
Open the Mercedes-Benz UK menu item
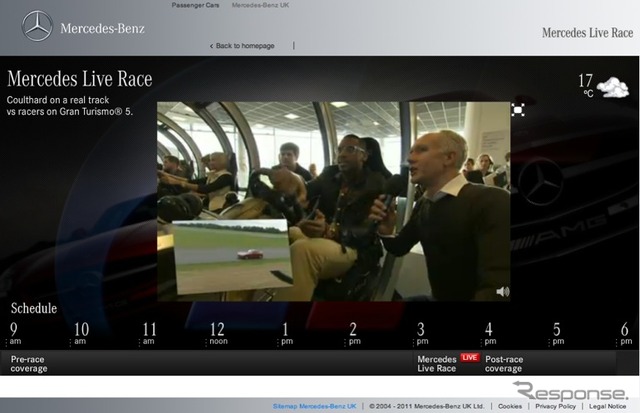[260, 5]
